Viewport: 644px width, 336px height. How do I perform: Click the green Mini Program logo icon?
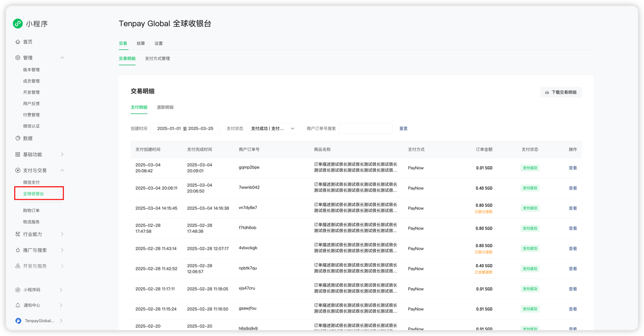(x=18, y=23)
